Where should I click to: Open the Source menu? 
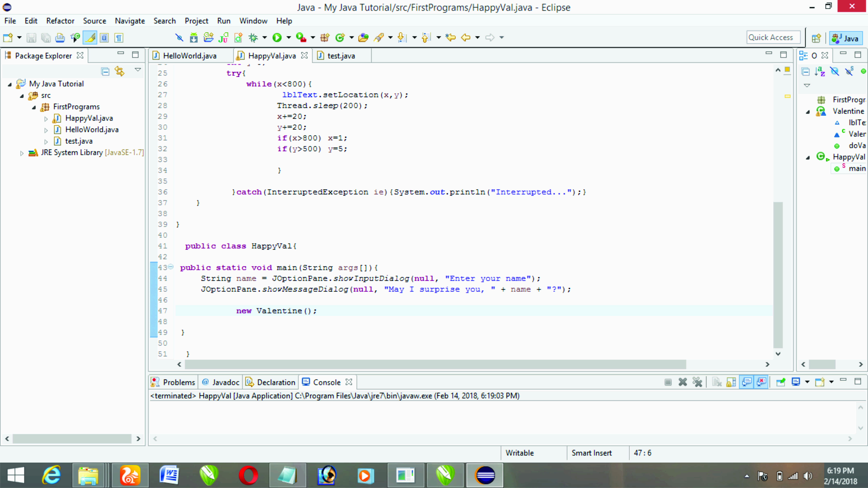(x=94, y=21)
